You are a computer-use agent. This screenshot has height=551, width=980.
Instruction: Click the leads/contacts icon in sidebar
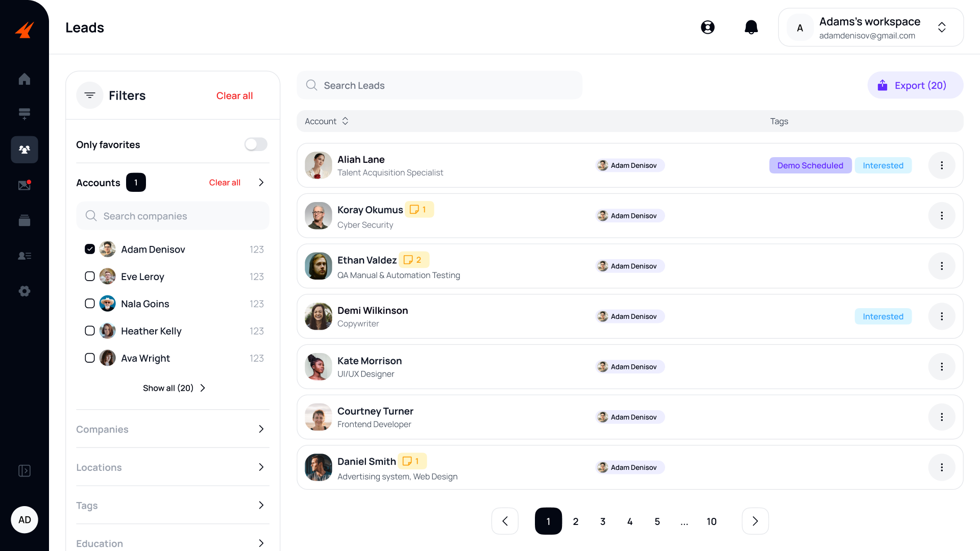click(x=25, y=148)
